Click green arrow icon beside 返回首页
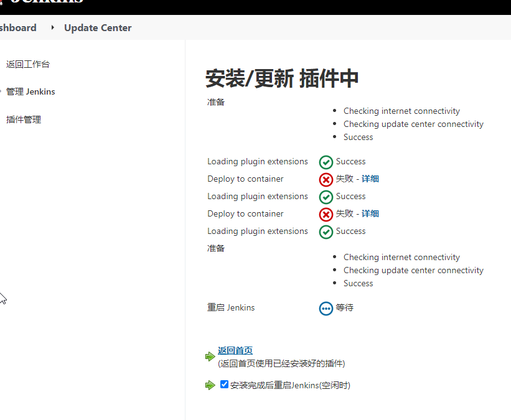Image resolution: width=511 pixels, height=420 pixels. (210, 357)
